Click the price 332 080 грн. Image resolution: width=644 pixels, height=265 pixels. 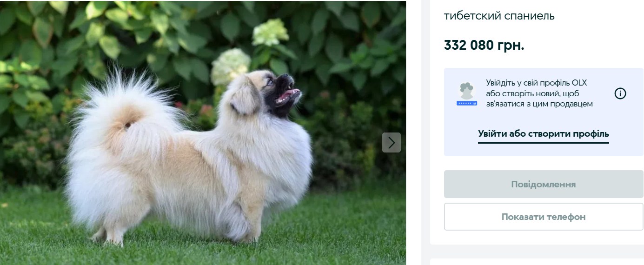(x=484, y=46)
